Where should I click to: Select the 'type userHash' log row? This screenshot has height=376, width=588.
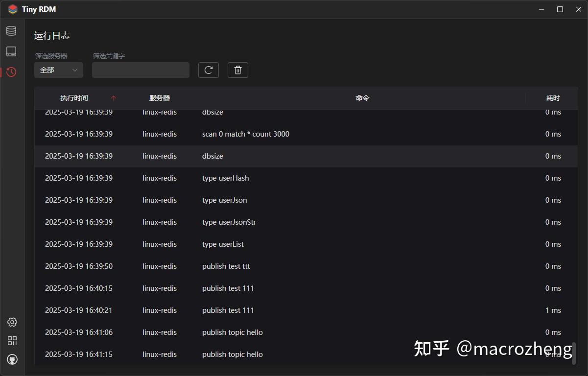click(225, 178)
